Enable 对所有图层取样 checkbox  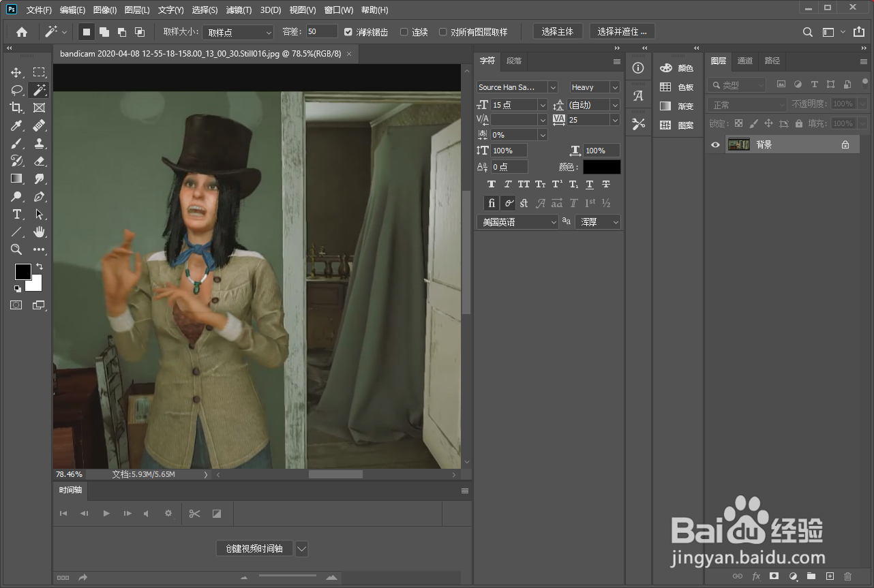click(x=443, y=32)
